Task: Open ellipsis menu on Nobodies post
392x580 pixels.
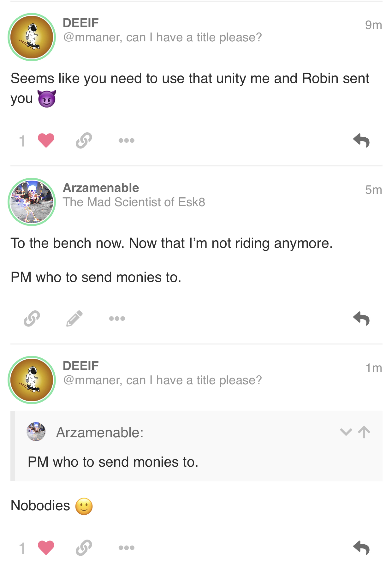Action: click(x=126, y=547)
